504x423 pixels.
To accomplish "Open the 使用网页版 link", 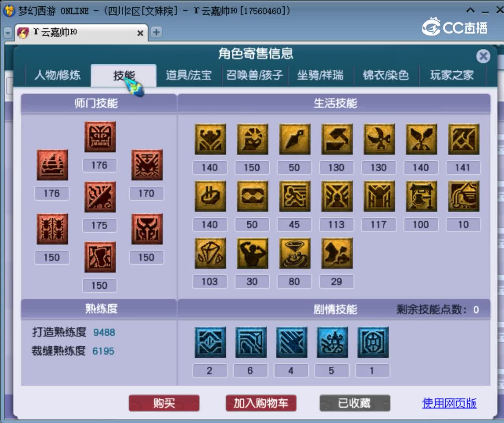I will pyautogui.click(x=449, y=403).
